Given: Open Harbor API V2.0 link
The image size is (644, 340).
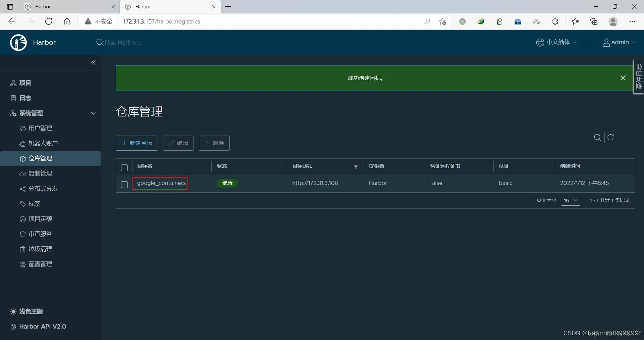Looking at the screenshot, I should 38,327.
